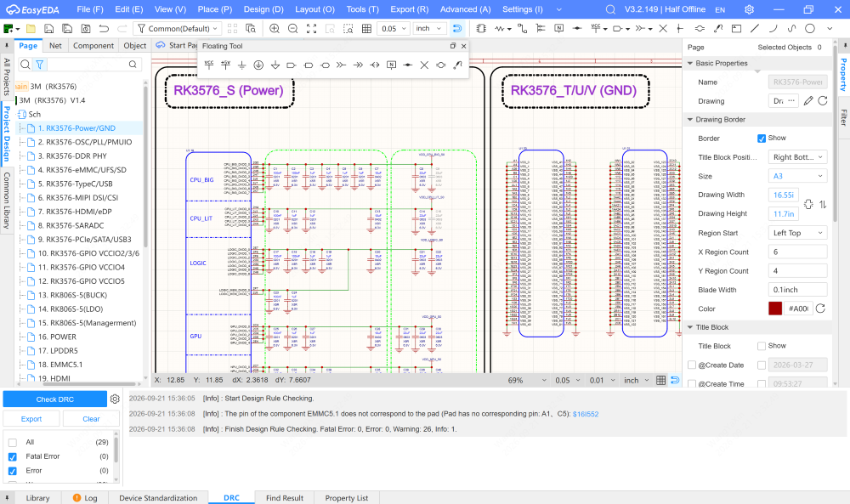Viewport: 850px width, 504px height.
Task: Open the inch unit dropdown in toolbar
Action: coord(428,29)
